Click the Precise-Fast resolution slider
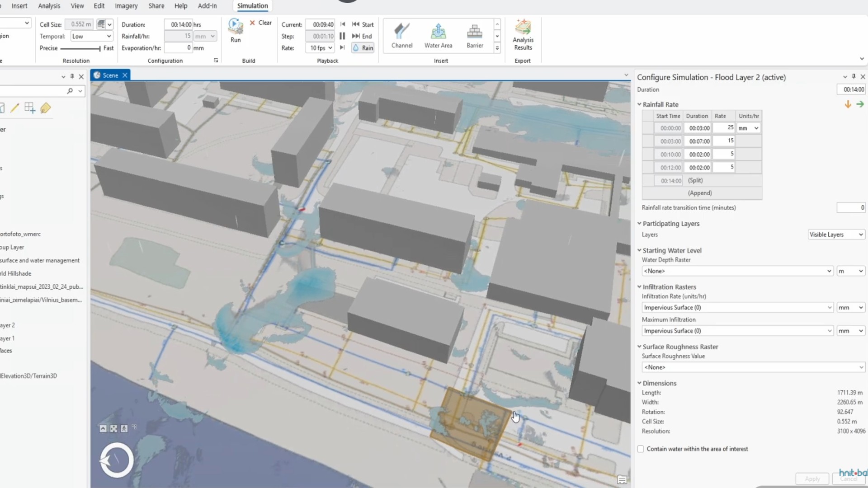The width and height of the screenshot is (868, 488). point(80,48)
